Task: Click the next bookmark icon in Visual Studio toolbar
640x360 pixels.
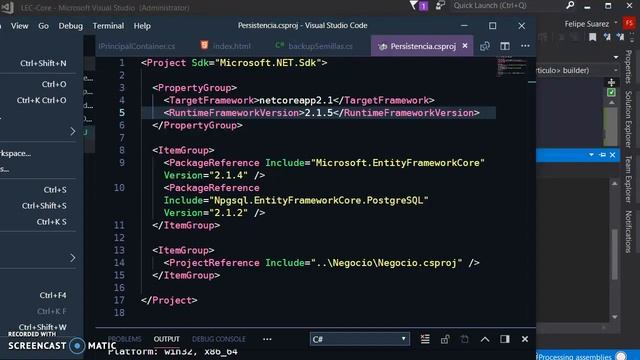Action: point(620,37)
